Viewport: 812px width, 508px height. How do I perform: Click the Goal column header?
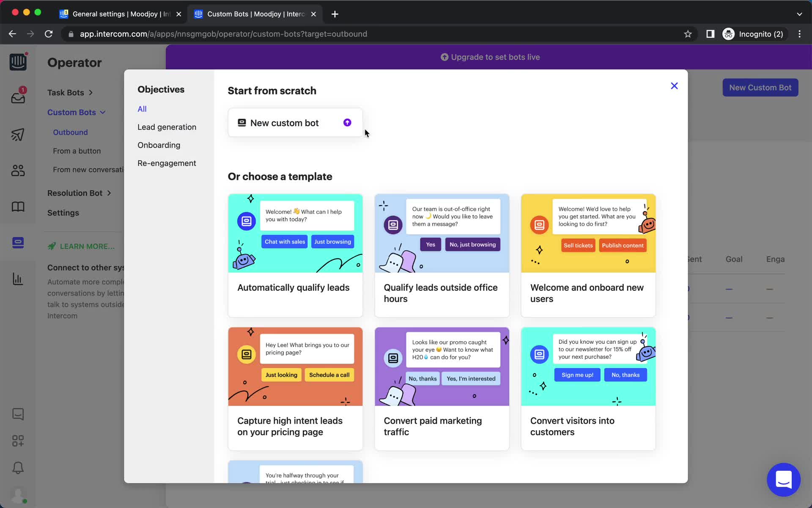tap(734, 259)
